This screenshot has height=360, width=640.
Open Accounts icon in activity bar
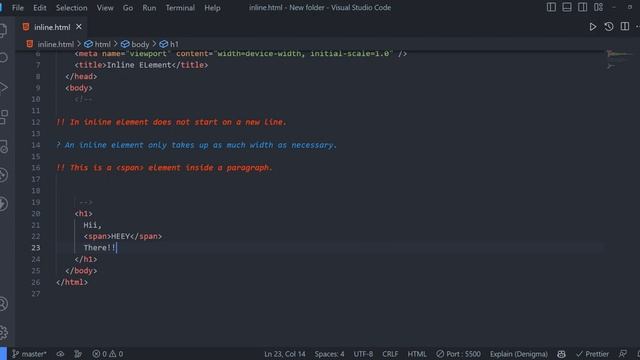[4, 304]
